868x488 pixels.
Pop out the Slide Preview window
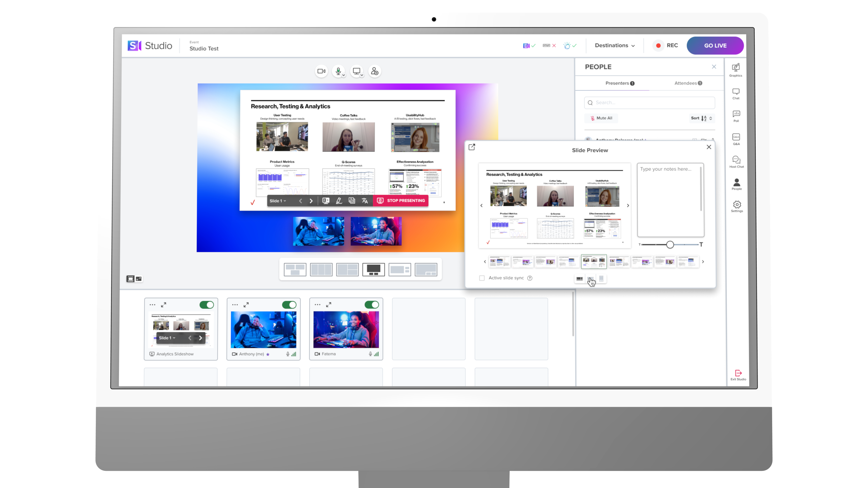[471, 147]
